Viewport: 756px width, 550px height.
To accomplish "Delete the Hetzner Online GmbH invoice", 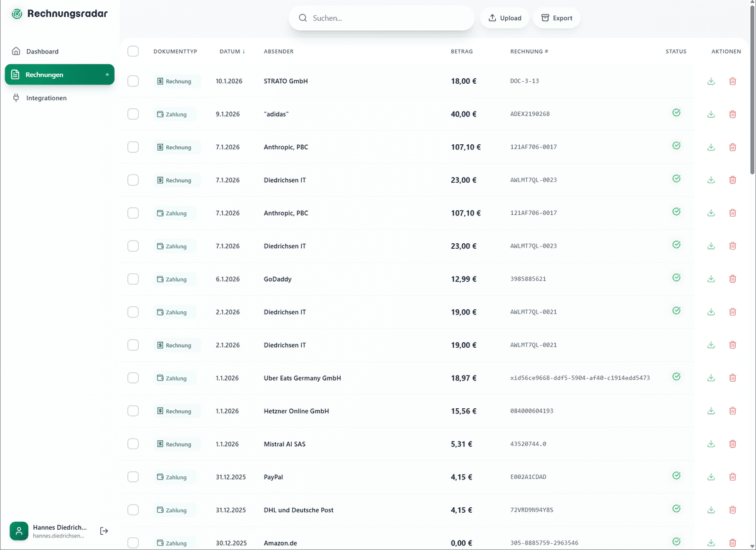I will coord(733,410).
